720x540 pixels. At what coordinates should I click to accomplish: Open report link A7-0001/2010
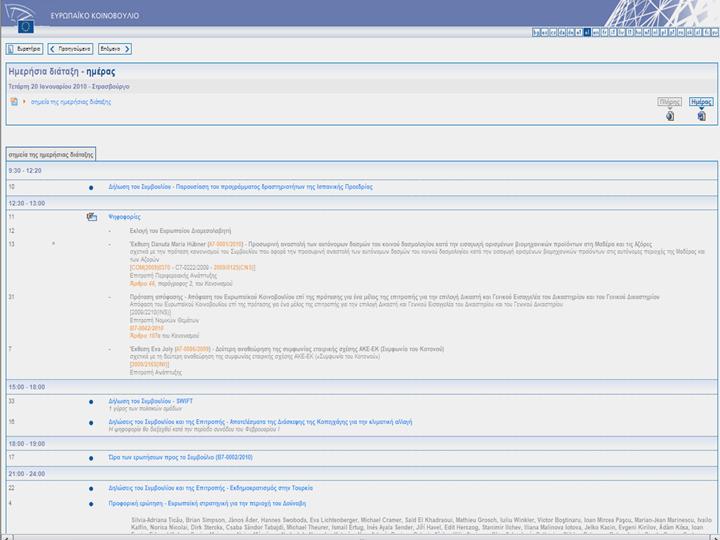click(x=226, y=244)
